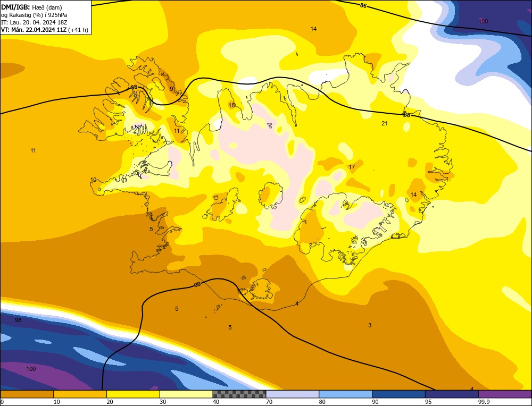Click the dark blue 90–95 legend swatch
Image resolution: width=532 pixels, height=406 pixels.
click(398, 394)
